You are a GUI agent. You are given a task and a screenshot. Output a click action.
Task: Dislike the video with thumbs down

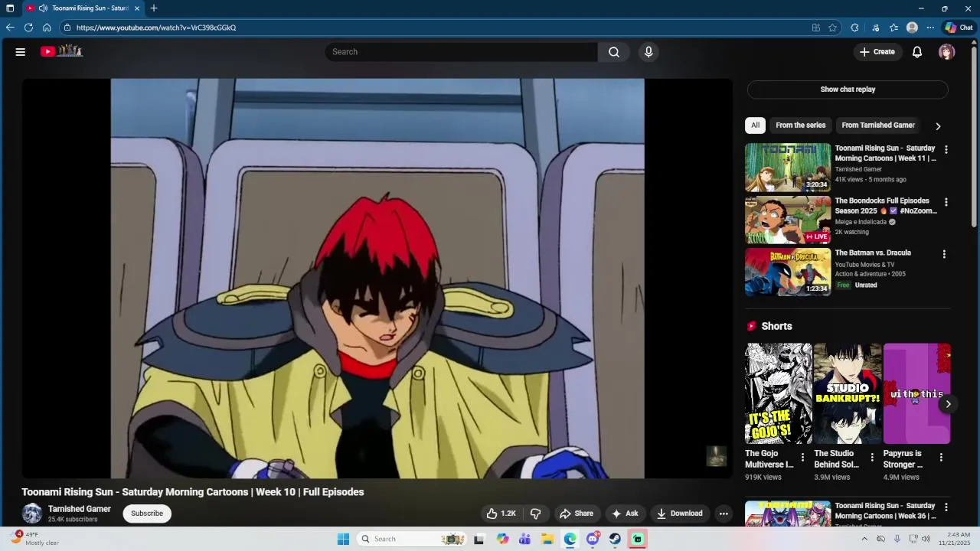[536, 514]
